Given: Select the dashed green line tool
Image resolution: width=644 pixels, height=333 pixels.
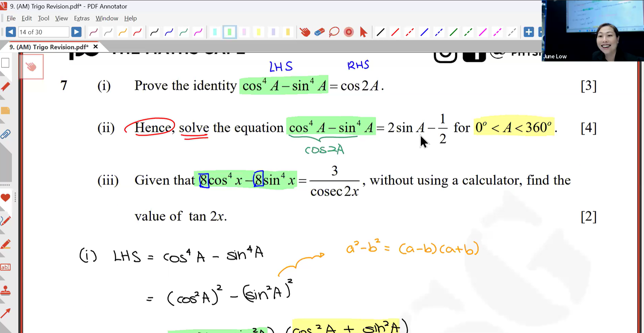Looking at the screenshot, I should coord(468,32).
